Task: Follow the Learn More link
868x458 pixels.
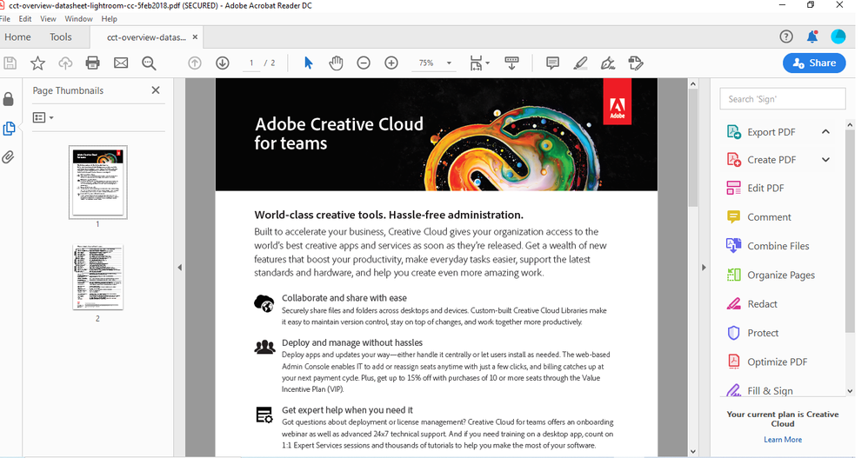Action: coord(783,439)
